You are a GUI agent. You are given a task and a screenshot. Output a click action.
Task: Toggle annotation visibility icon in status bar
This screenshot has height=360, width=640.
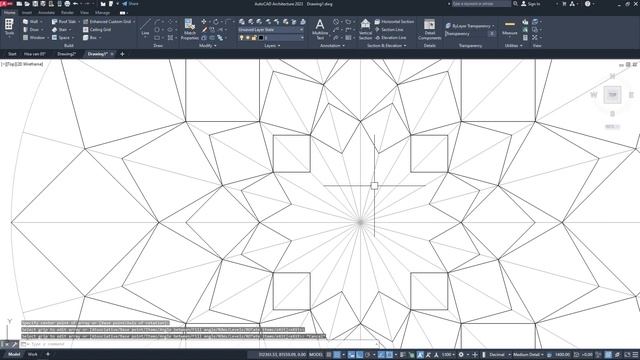420,355
